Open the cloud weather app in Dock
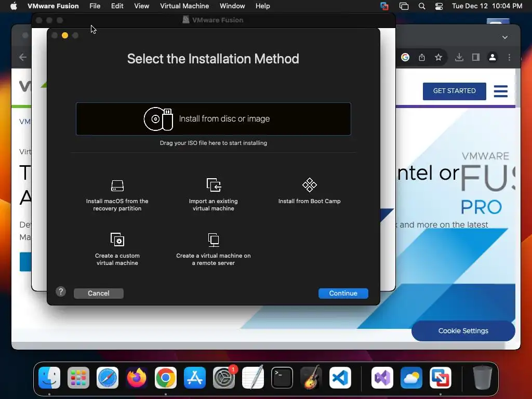This screenshot has width=532, height=399. [x=411, y=378]
